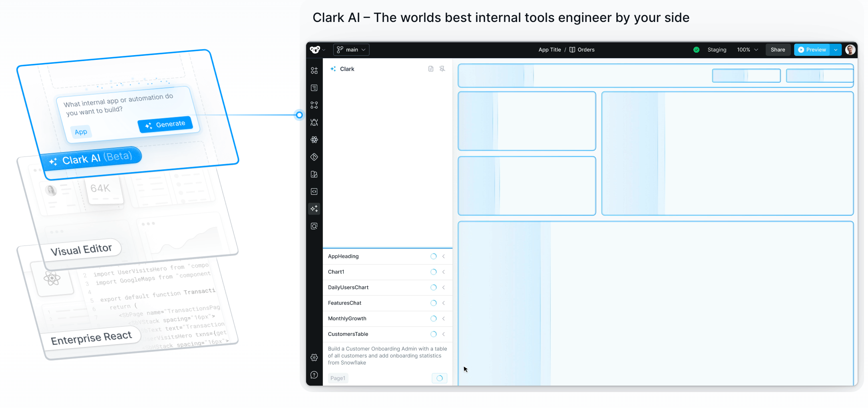Screen dimensions: 868x408
Task: Open the inspect search tool
Action: [314, 226]
